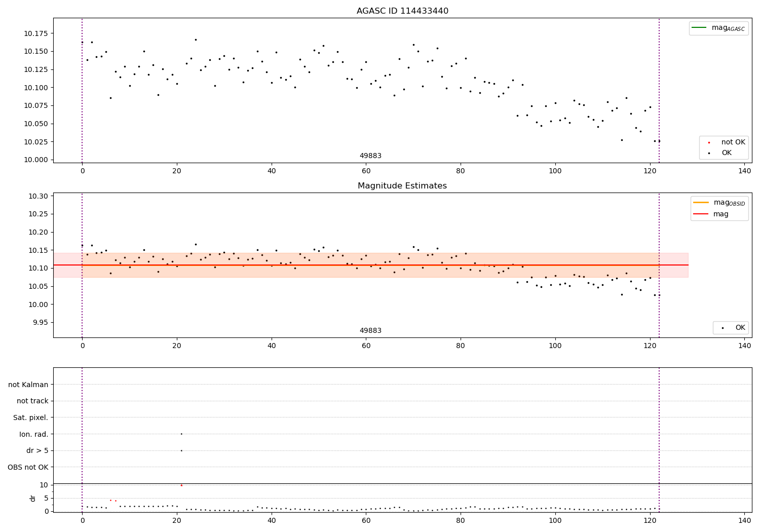Click the 'not track' row label

click(x=32, y=401)
